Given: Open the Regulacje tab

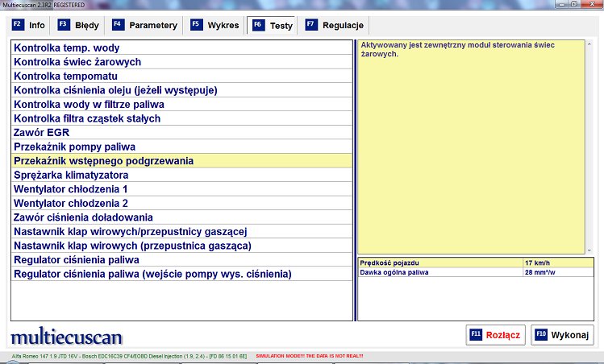Looking at the screenshot, I should pyautogui.click(x=335, y=26).
